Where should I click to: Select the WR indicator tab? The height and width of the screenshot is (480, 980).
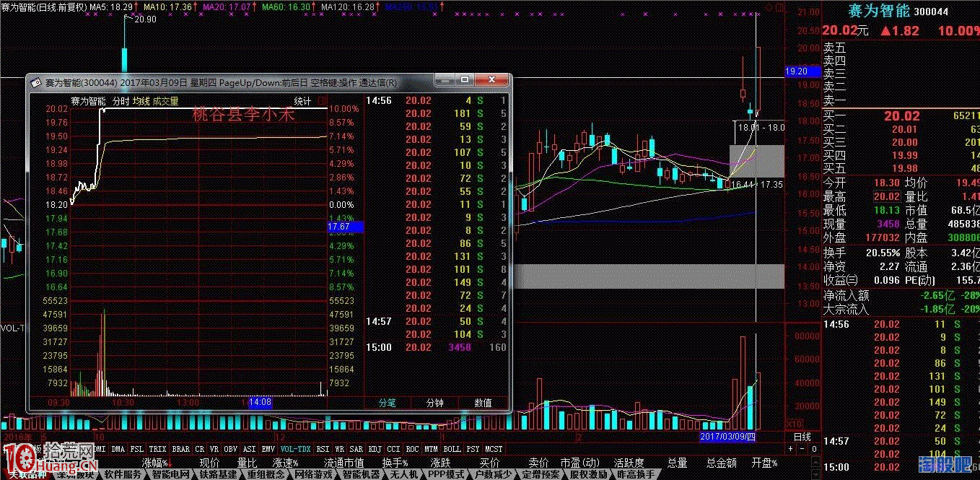[339, 449]
